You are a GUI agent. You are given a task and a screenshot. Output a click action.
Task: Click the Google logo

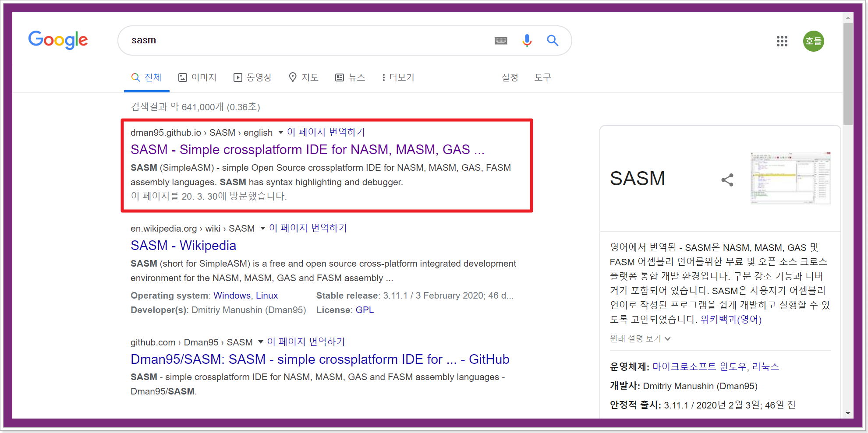pyautogui.click(x=58, y=40)
